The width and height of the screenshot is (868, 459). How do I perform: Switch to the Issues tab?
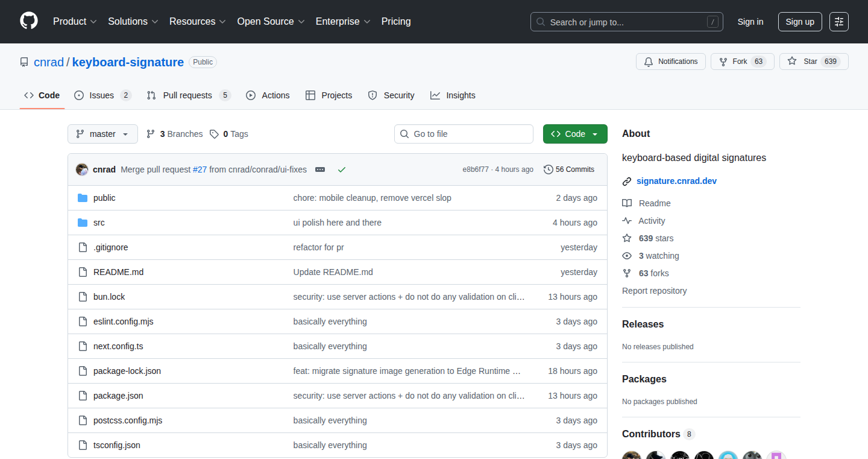102,95
